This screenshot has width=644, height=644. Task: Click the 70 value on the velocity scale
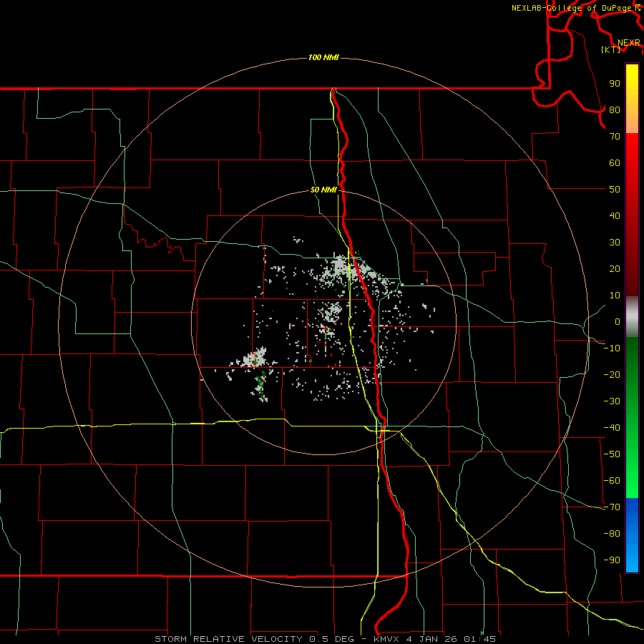click(x=615, y=137)
